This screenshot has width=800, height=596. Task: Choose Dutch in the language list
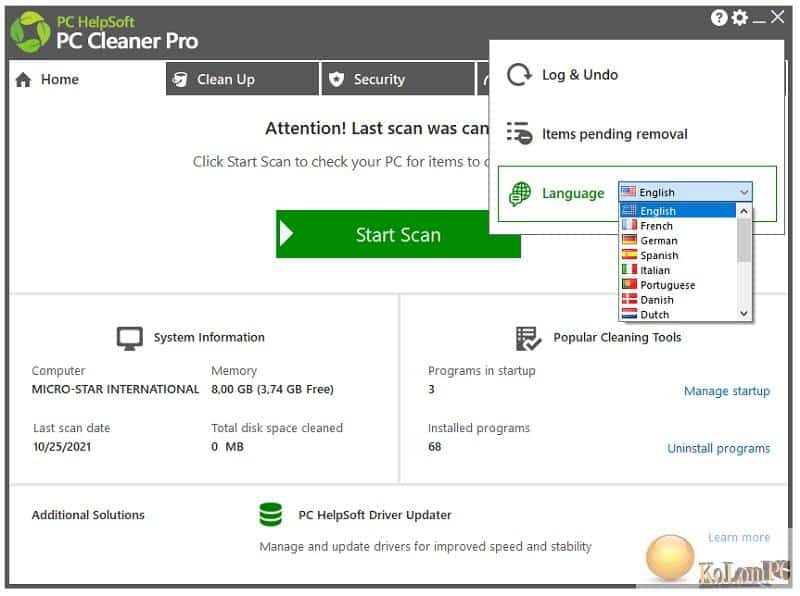click(x=678, y=314)
